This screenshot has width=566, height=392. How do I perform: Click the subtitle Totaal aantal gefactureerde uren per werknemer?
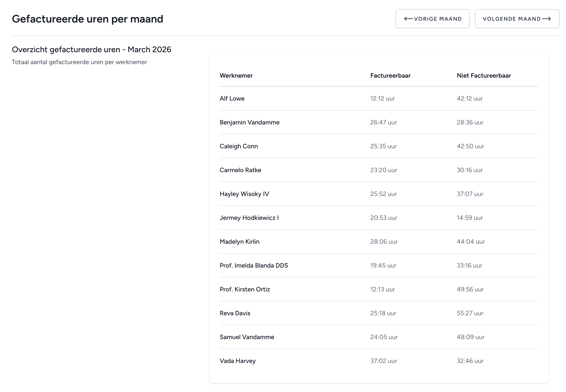click(79, 62)
